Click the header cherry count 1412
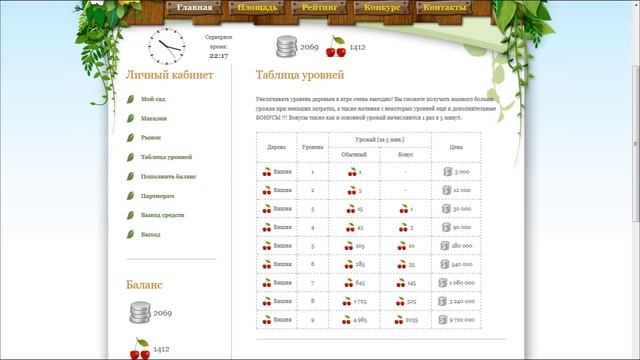The width and height of the screenshot is (640, 360). pyautogui.click(x=358, y=47)
